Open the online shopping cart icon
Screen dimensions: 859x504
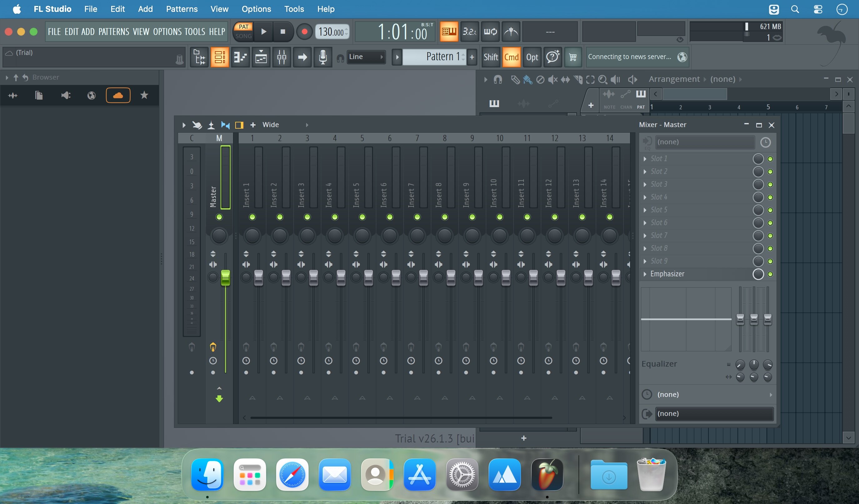click(573, 57)
